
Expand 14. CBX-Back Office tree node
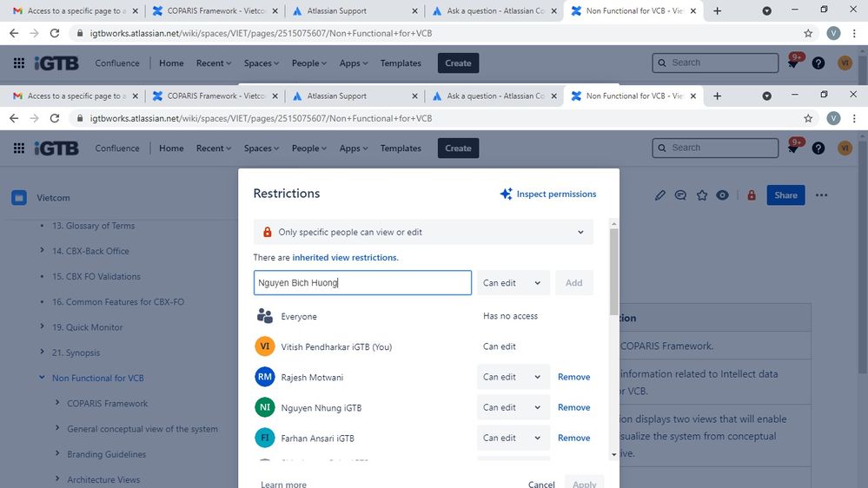(x=42, y=251)
